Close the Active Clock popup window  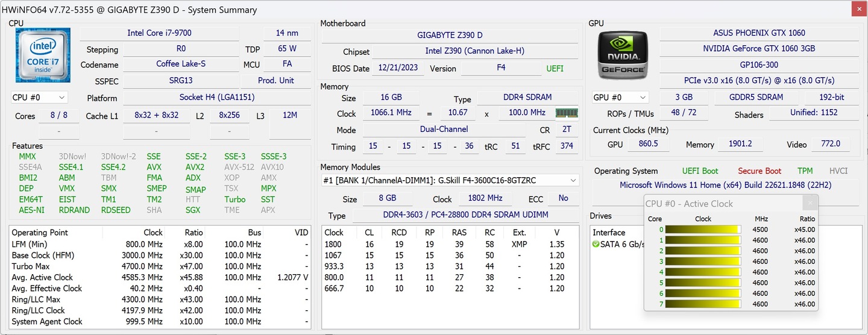click(811, 203)
